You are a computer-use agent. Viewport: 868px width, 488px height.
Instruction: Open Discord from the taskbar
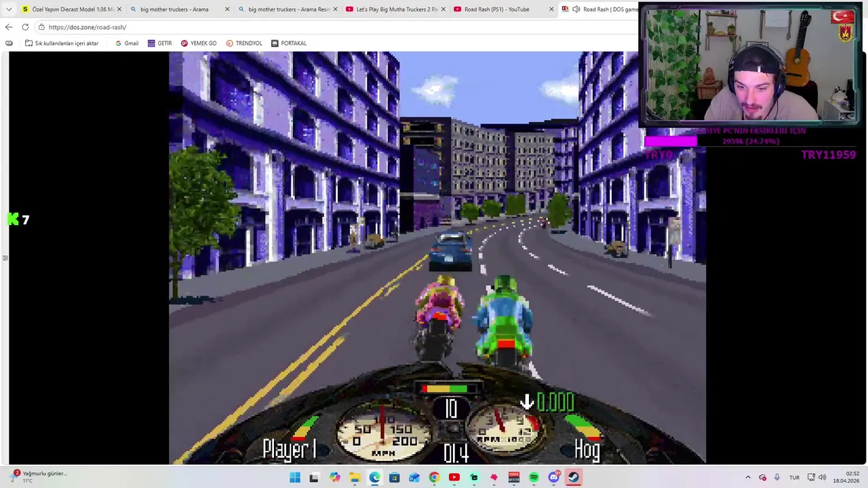click(x=554, y=477)
